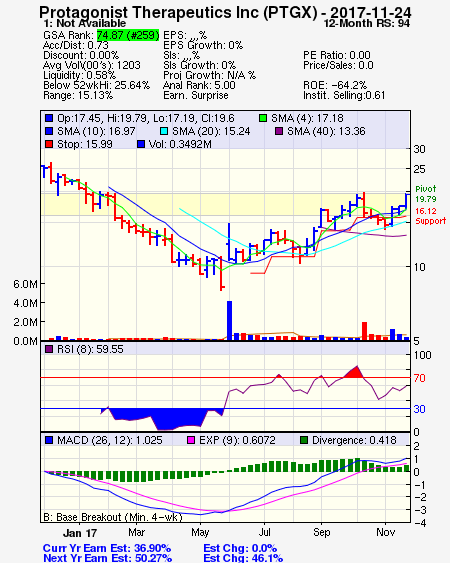Screen dimensions: 450x563
Task: Click the green SMA (4) legend swatch
Action: [263, 118]
